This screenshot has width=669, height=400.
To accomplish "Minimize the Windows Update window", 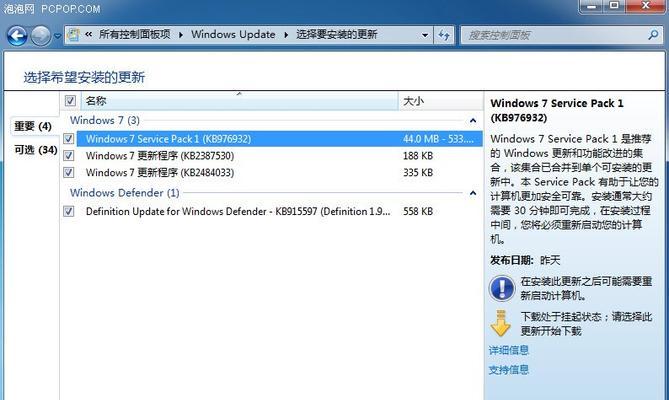I will pyautogui.click(x=592, y=6).
